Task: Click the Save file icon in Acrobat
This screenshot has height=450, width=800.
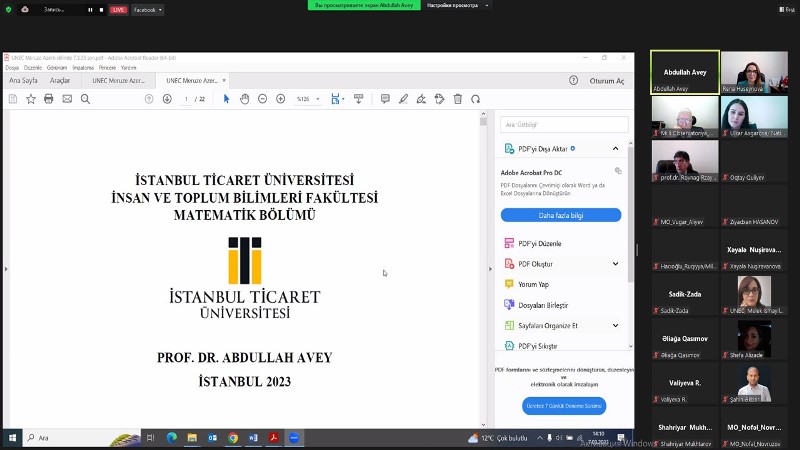Action: click(13, 99)
